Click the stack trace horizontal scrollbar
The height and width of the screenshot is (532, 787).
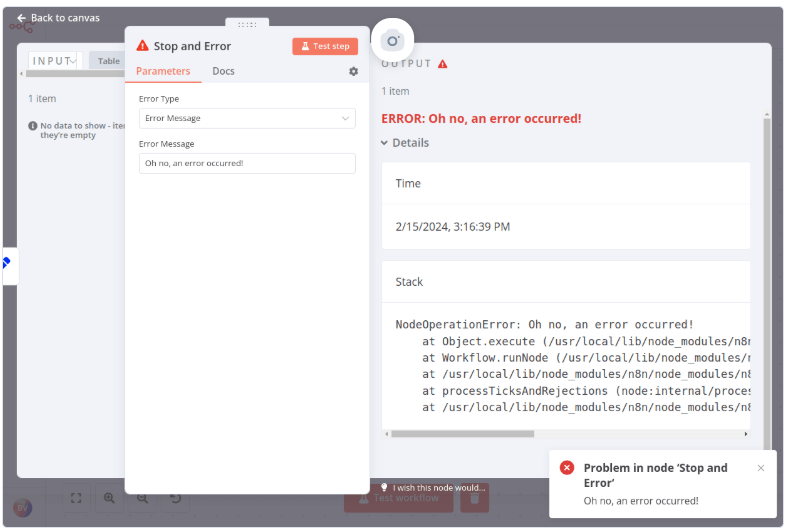pyautogui.click(x=462, y=434)
